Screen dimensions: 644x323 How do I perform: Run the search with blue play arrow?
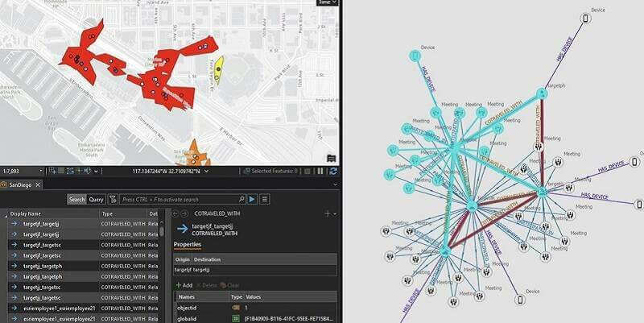click(252, 199)
